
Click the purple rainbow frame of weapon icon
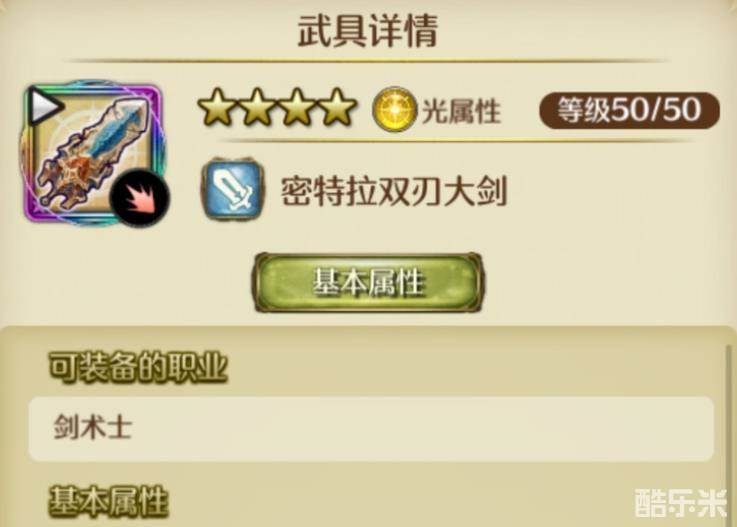pyautogui.click(x=94, y=153)
